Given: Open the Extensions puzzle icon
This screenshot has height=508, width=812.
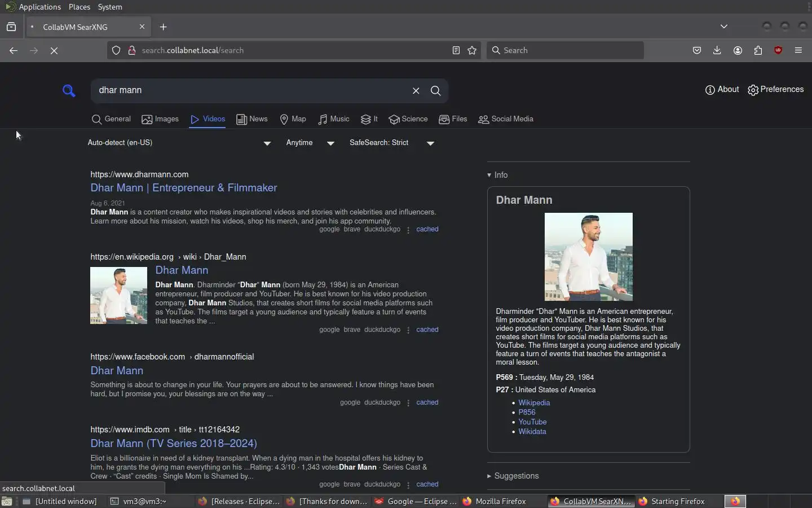Looking at the screenshot, I should pos(758,50).
